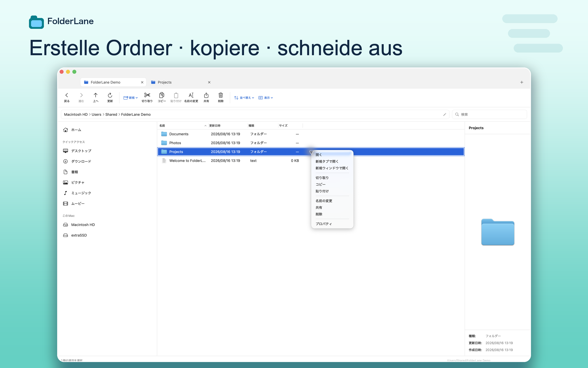Choose 新規ウィンドウで開く in context menu
The image size is (588, 368).
click(332, 168)
